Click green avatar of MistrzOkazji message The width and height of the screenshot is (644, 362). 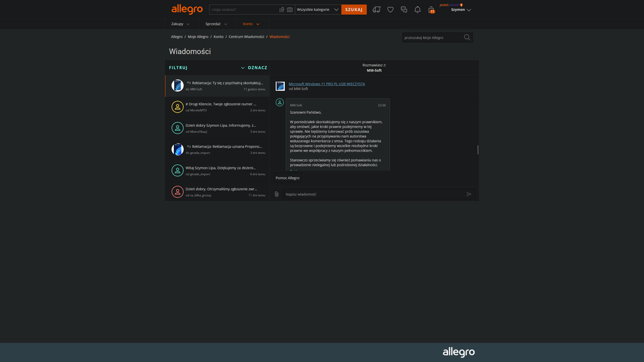click(177, 128)
